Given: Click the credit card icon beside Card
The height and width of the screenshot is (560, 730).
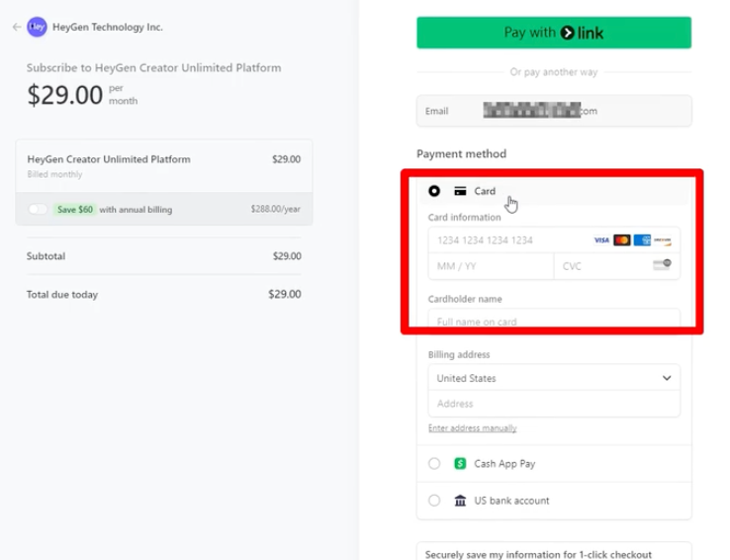Looking at the screenshot, I should point(460,191).
